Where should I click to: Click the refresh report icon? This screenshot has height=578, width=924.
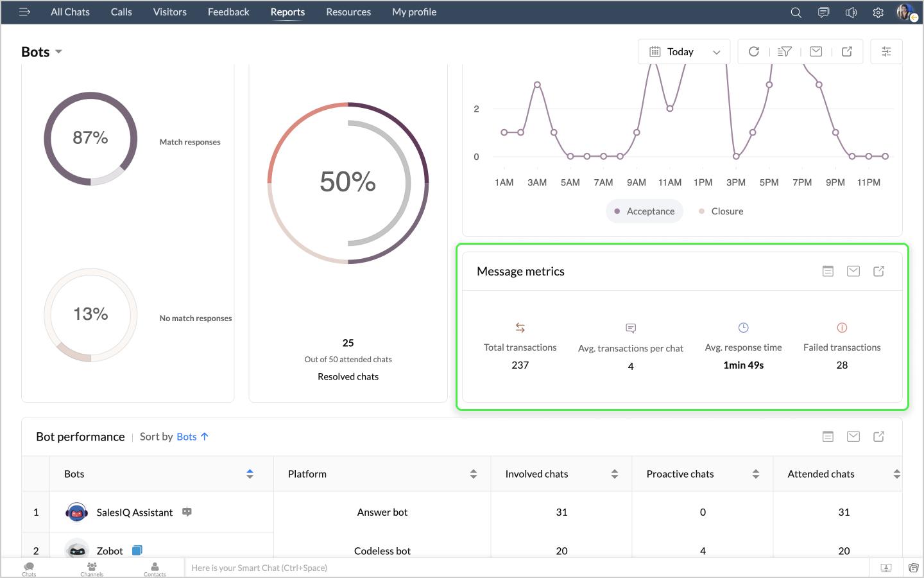pyautogui.click(x=754, y=52)
